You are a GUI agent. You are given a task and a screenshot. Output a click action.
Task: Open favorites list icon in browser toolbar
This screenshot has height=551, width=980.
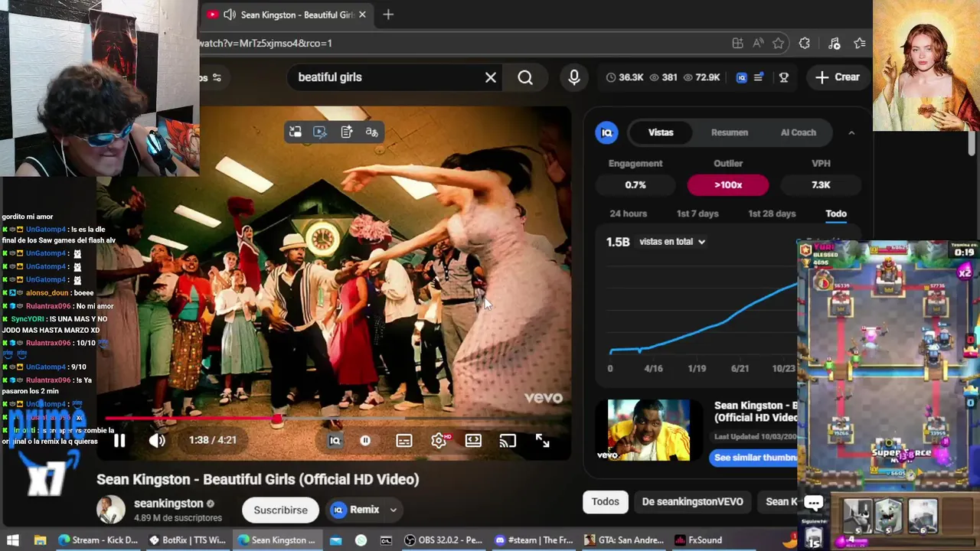pyautogui.click(x=860, y=44)
